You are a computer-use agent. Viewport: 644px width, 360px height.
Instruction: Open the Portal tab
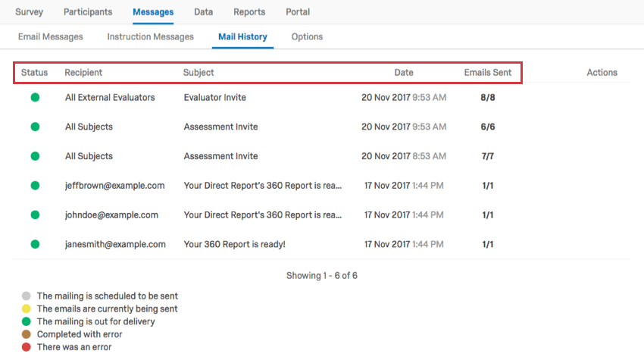click(x=298, y=12)
